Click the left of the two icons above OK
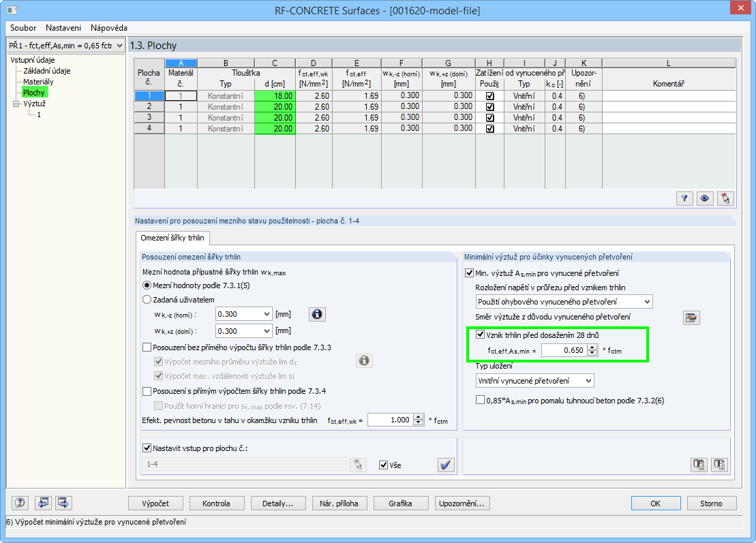756x543 pixels. [x=699, y=465]
